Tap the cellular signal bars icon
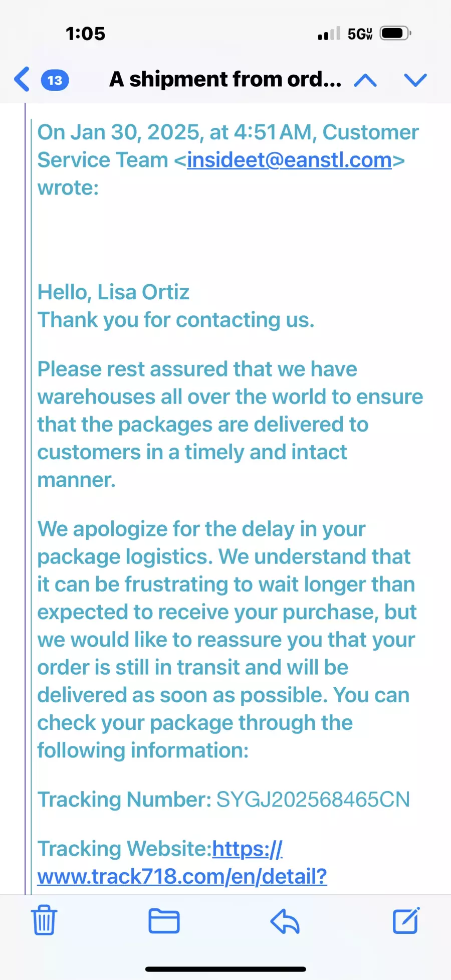Viewport: 451px width, 980px height. (x=329, y=34)
